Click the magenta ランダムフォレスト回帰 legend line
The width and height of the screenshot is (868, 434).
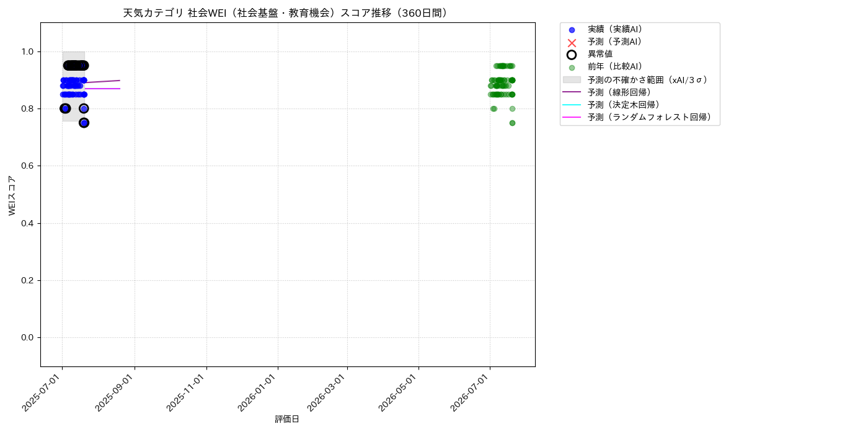coord(572,117)
